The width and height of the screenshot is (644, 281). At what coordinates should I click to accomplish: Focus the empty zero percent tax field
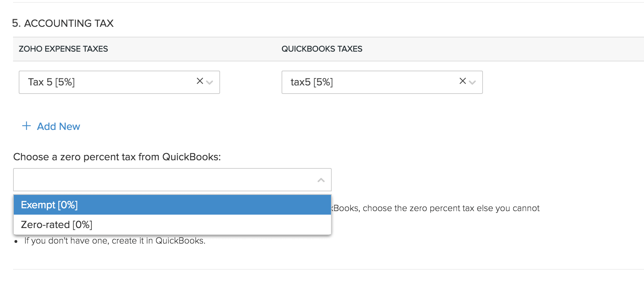click(x=163, y=180)
